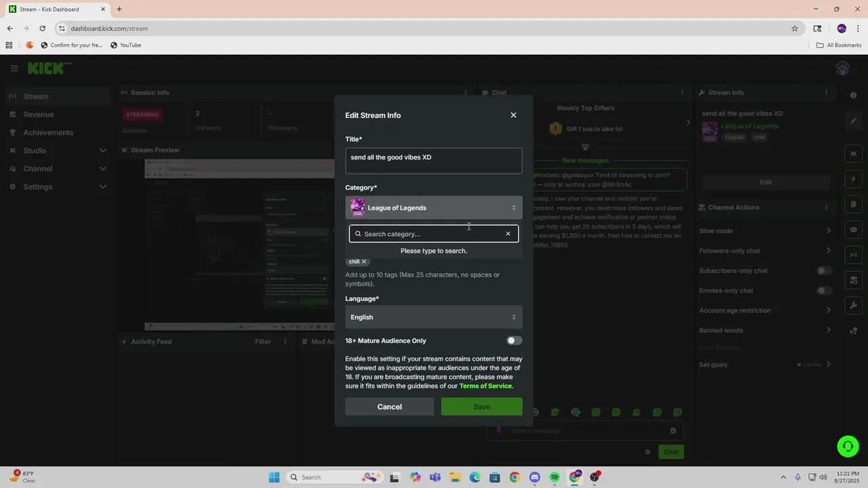868x488 pixels.
Task: Click the Cancel button
Action: pyautogui.click(x=389, y=407)
